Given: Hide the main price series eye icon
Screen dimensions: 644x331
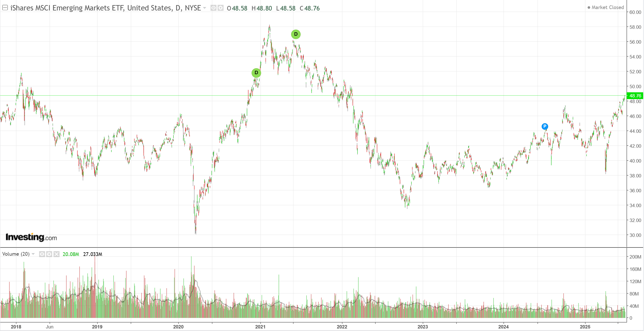Looking at the screenshot, I should 214,8.
